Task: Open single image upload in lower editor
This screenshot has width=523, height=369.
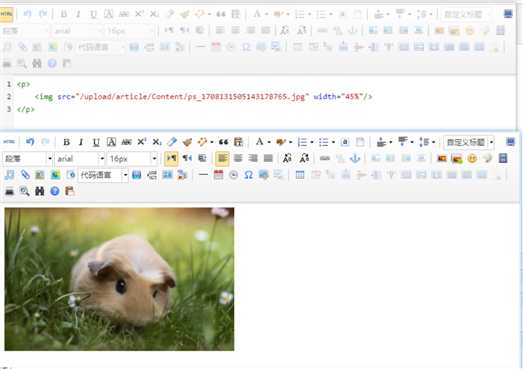Action: pyautogui.click(x=442, y=158)
